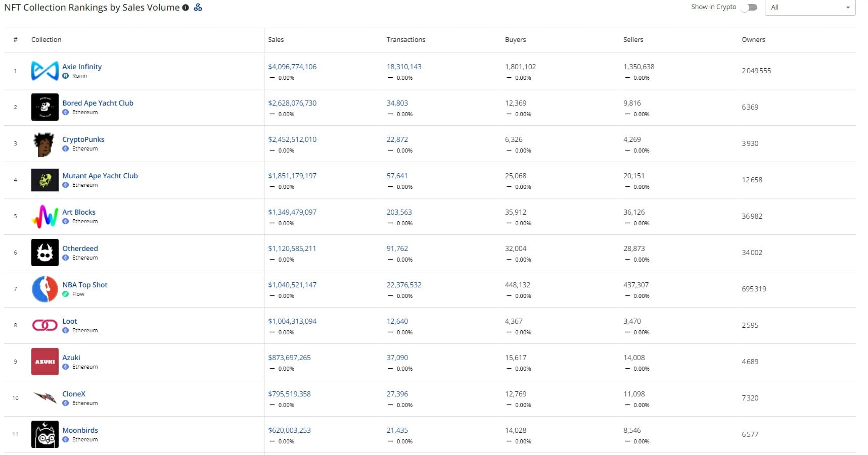
Task: Click the Ethereum icon under Bored Ape Yacht Club
Action: [x=66, y=112]
